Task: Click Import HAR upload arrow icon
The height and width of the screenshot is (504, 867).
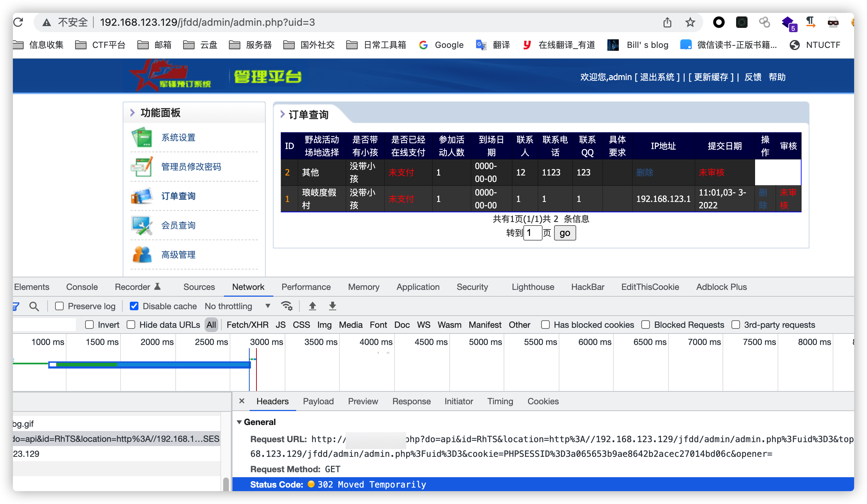Action: 313,306
